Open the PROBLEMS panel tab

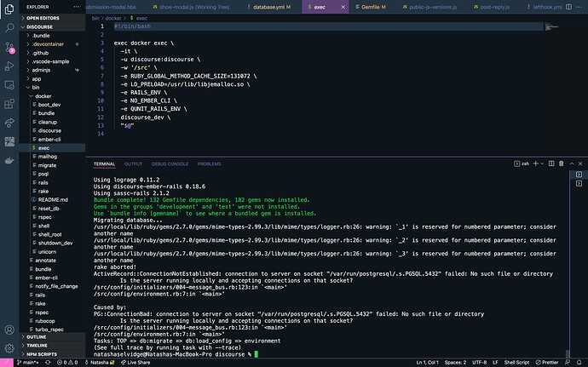[210, 163]
